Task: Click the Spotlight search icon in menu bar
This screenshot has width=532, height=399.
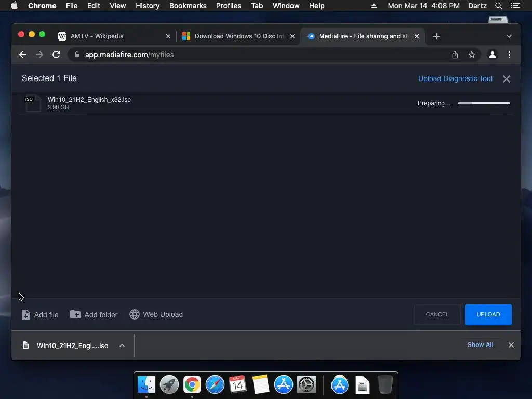Action: (x=498, y=6)
